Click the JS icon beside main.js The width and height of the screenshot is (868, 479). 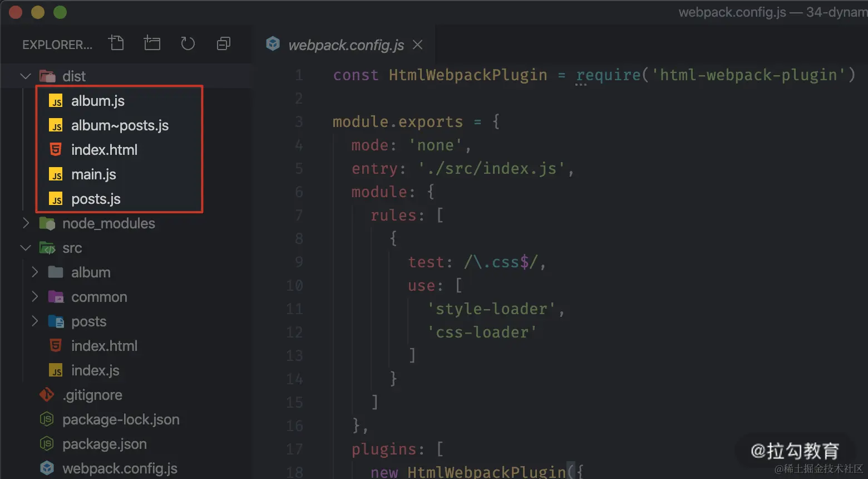pos(56,174)
